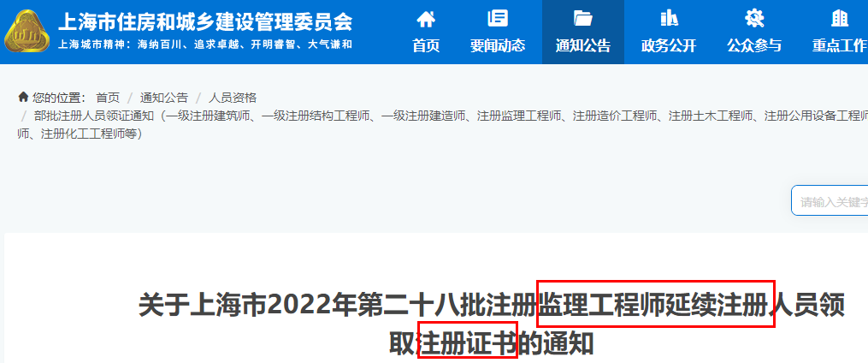Click the news icon above 要闻动态

(497, 18)
